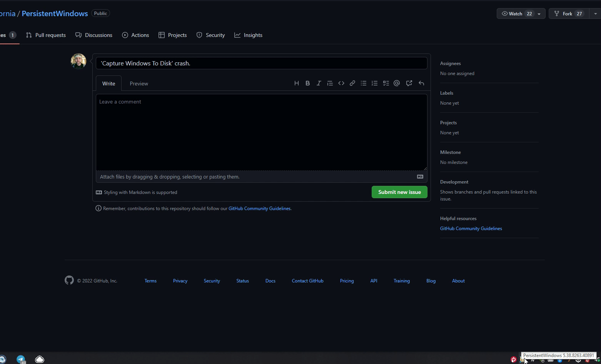
Task: Open the Pricing footer link
Action: click(x=347, y=281)
